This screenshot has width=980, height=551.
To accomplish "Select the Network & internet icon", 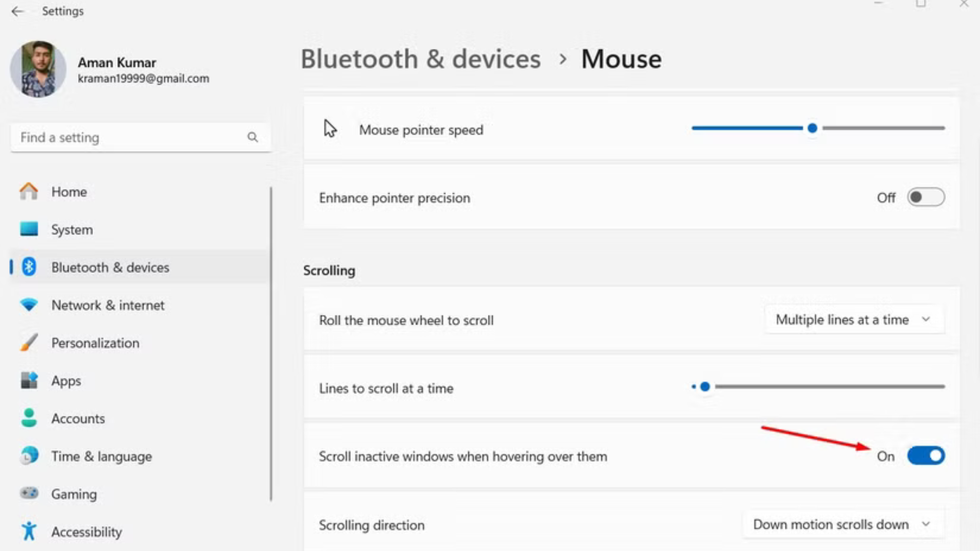I will click(29, 305).
